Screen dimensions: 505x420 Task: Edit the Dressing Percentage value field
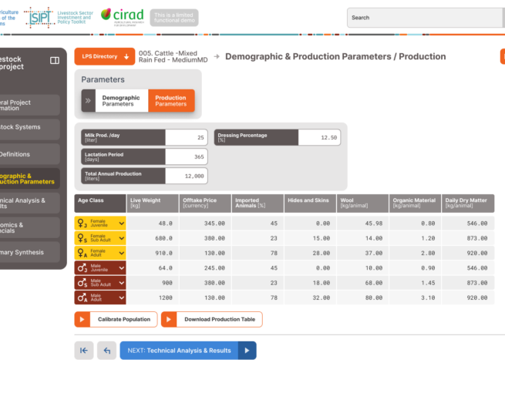coord(318,138)
